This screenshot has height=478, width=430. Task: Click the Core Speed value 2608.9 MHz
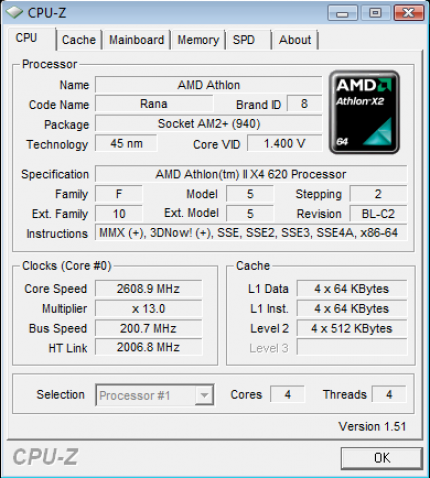click(x=148, y=289)
